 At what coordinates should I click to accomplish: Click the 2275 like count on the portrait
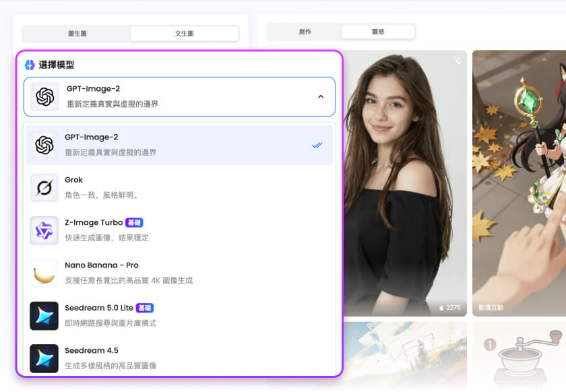450,308
